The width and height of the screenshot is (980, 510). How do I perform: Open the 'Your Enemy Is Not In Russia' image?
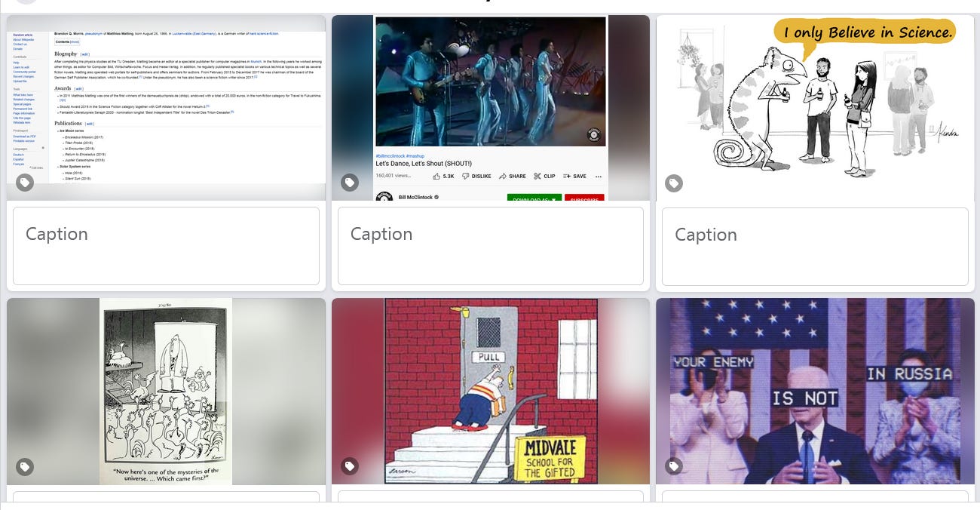click(815, 392)
